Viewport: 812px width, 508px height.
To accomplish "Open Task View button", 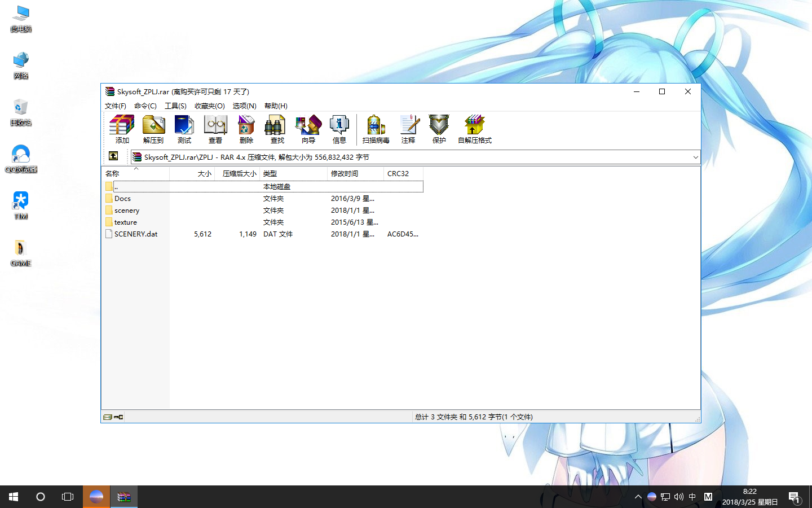I will (68, 497).
